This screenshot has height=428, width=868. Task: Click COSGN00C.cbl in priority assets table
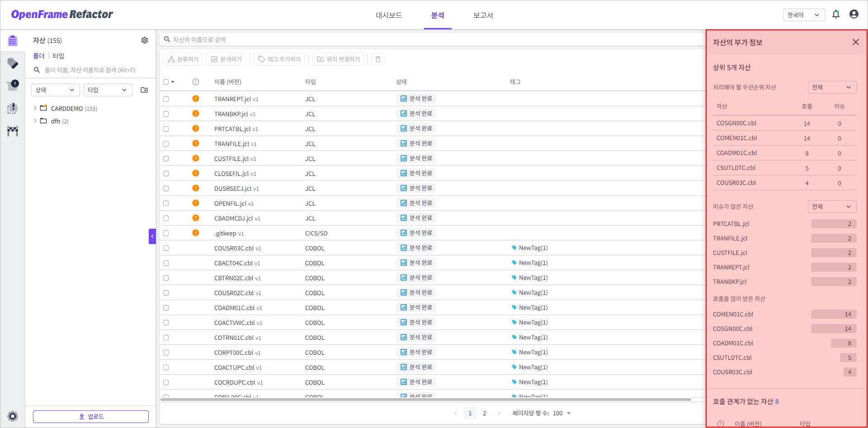(x=736, y=123)
